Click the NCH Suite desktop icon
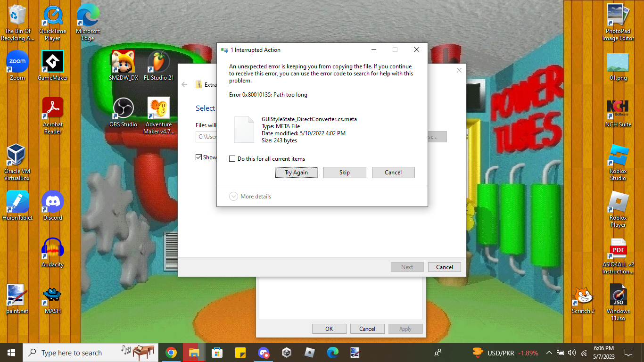Screen dimensions: 644x362 coord(618,112)
